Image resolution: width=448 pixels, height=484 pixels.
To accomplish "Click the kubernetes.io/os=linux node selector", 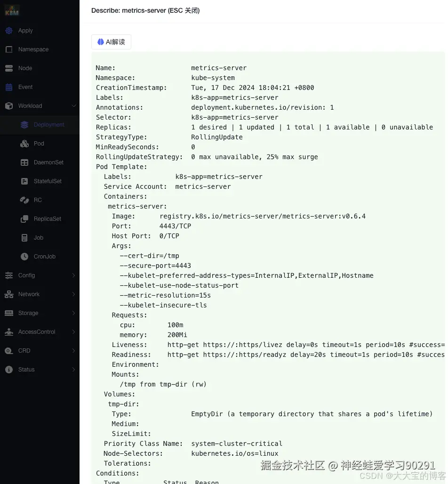I will (234, 453).
